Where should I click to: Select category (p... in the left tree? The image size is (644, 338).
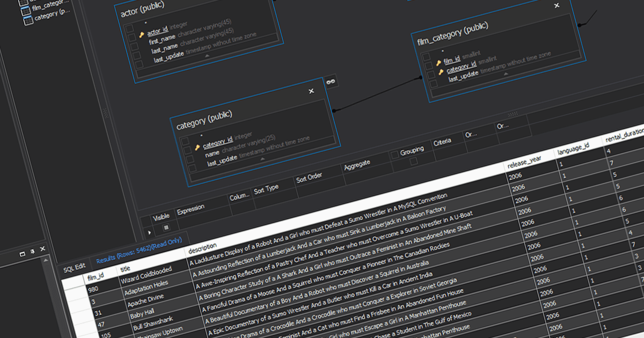pos(53,15)
